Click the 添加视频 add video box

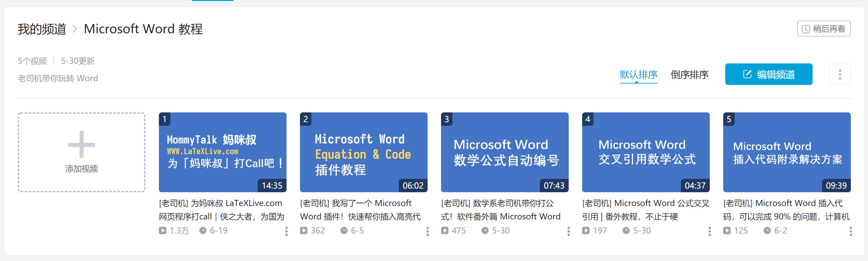(82, 152)
